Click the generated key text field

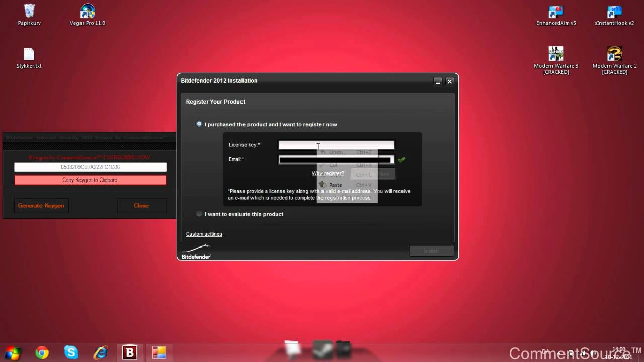(90, 167)
